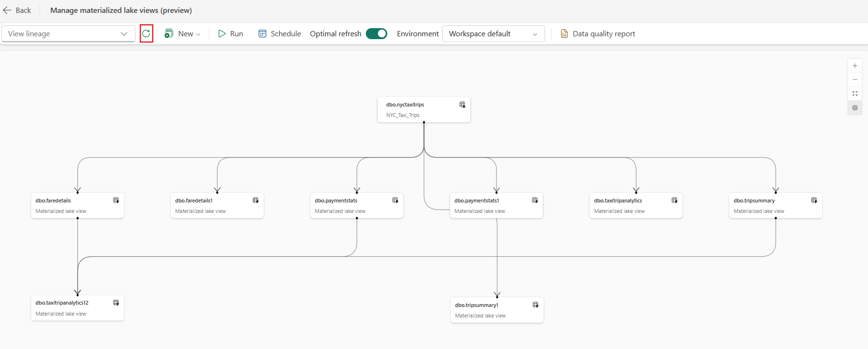
Task: Click the Run button
Action: [x=231, y=33]
